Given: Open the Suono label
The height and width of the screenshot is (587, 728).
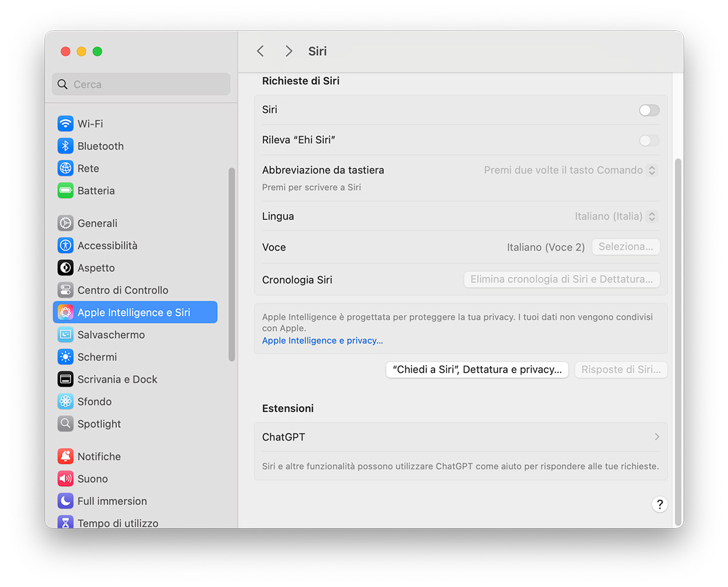Looking at the screenshot, I should (x=93, y=479).
